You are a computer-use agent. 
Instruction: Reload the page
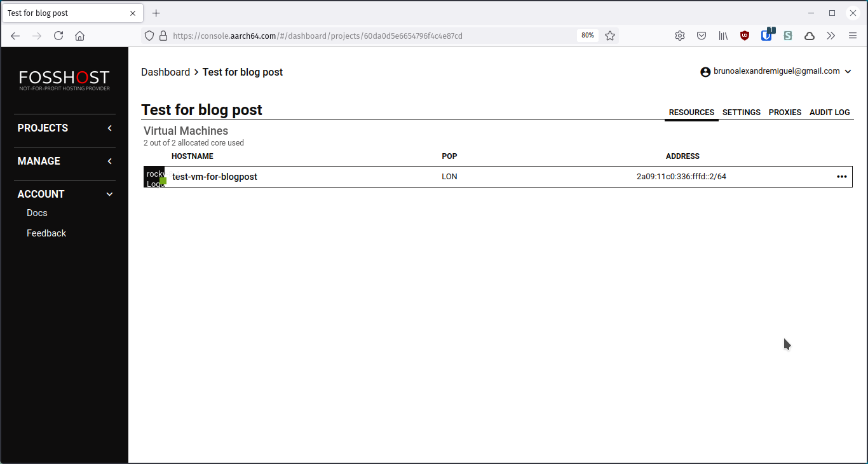click(x=58, y=36)
